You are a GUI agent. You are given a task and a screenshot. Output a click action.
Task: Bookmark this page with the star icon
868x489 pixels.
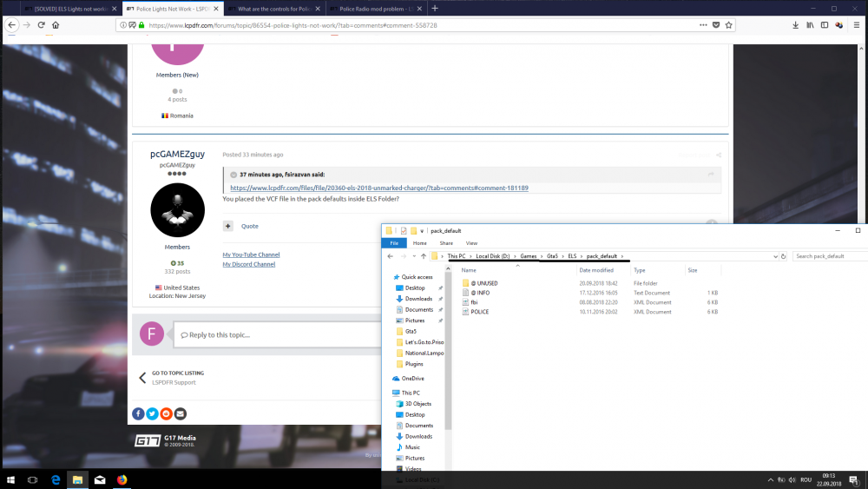[x=728, y=25]
